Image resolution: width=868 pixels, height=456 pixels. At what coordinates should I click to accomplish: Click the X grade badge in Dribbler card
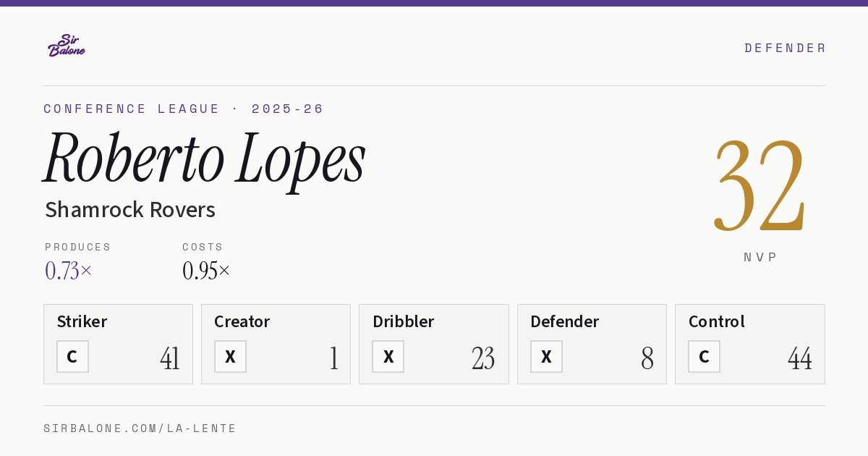(388, 356)
